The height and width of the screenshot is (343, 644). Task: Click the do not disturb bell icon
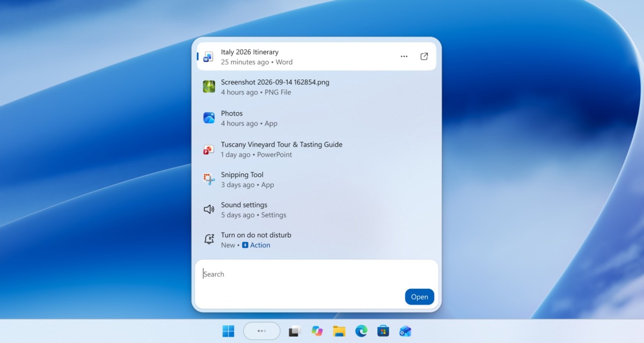(x=209, y=239)
